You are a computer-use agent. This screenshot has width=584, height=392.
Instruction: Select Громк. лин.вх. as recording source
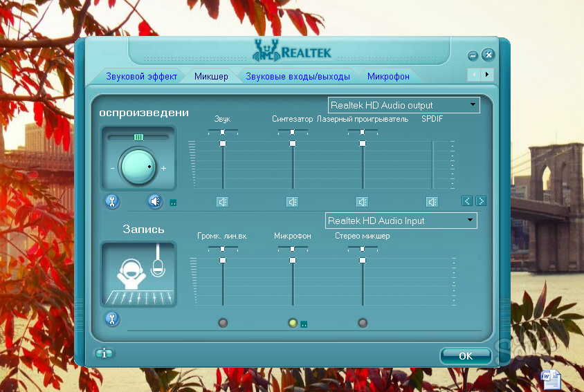click(222, 322)
